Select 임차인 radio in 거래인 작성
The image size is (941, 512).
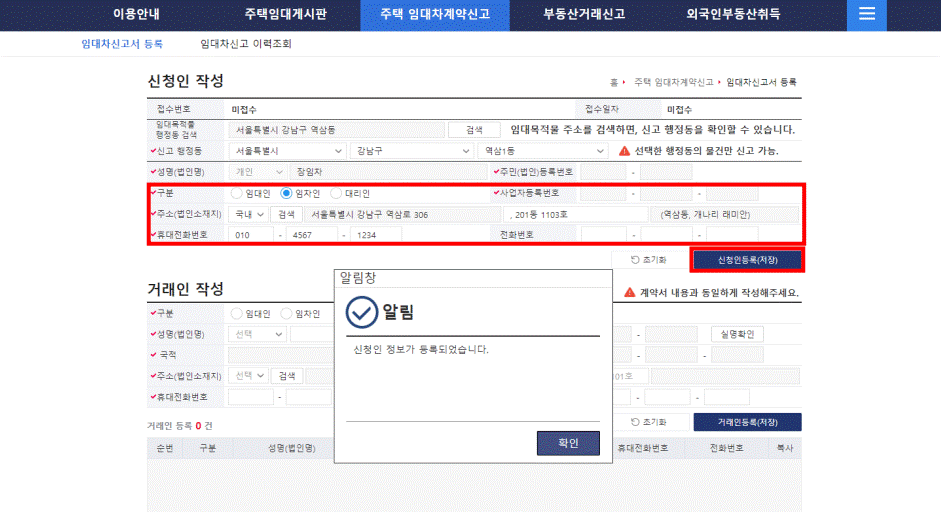tap(286, 313)
